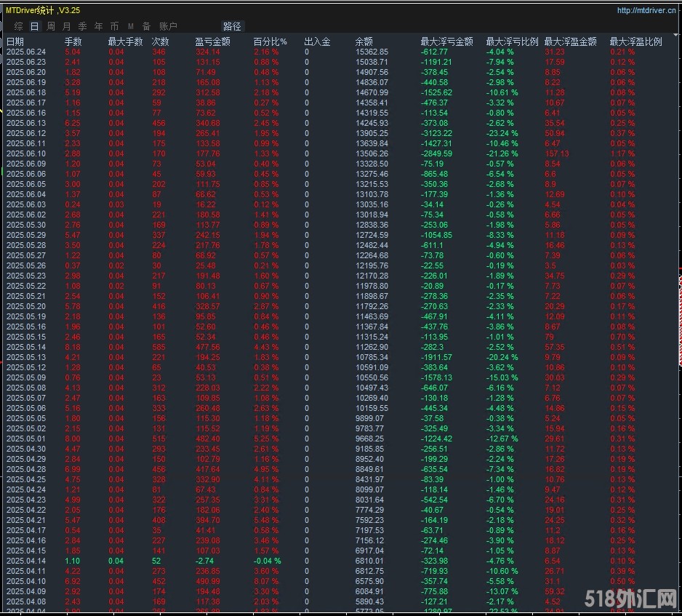Screen dimensions: 682x616
Task: Click trade count 585
Action: (159, 347)
